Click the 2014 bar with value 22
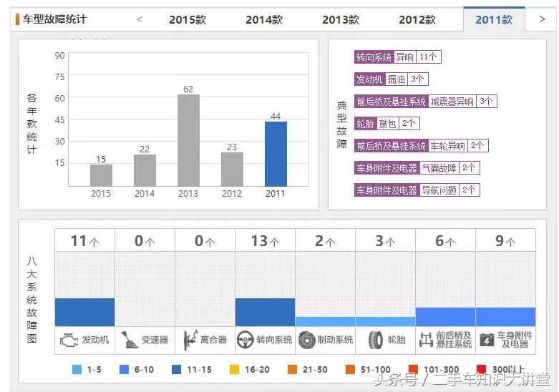The image size is (559, 392). [145, 170]
